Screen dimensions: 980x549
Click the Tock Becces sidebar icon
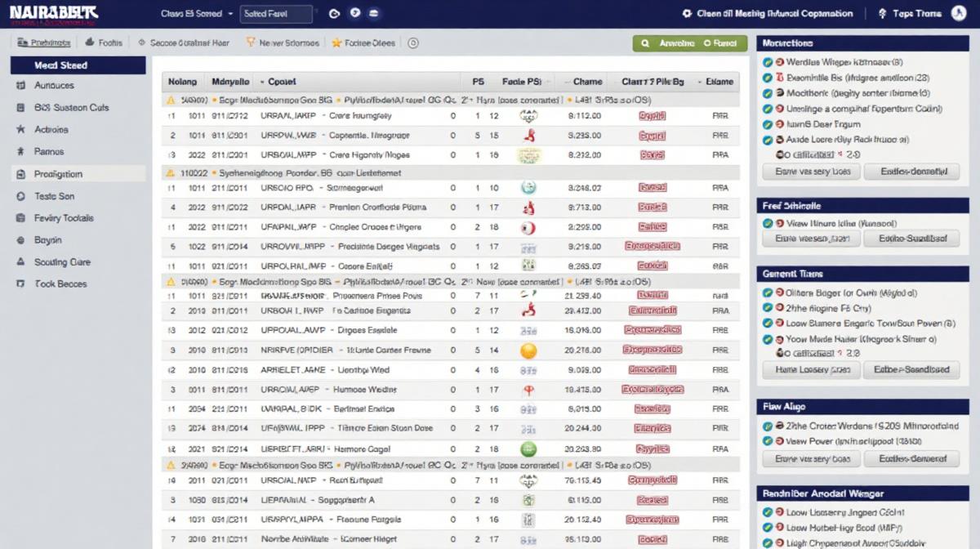tap(20, 283)
